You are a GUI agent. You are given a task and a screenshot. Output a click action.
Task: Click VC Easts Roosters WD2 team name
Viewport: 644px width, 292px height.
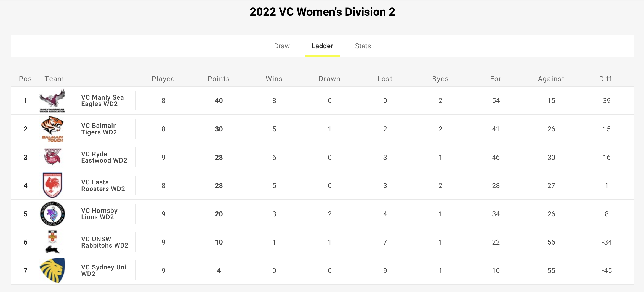click(103, 185)
